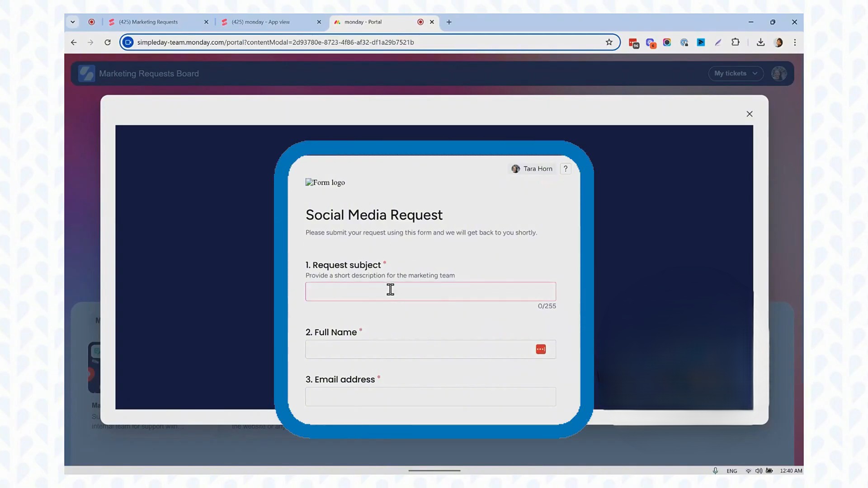This screenshot has height=488, width=868.
Task: Click the red password manager icon in Full Name field
Action: tap(541, 349)
